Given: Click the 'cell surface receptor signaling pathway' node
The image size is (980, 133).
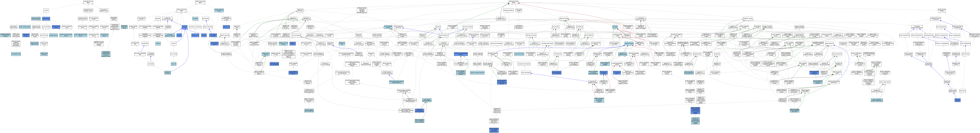Looking at the screenshot, I should 409,54.
